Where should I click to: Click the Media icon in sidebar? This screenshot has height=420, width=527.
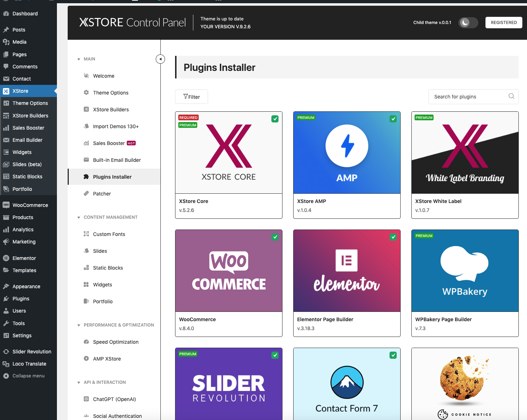[x=6, y=42]
